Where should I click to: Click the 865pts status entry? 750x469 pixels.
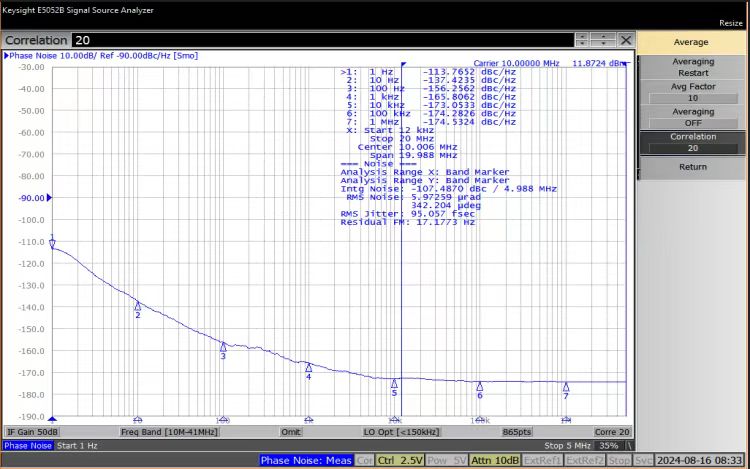517,432
